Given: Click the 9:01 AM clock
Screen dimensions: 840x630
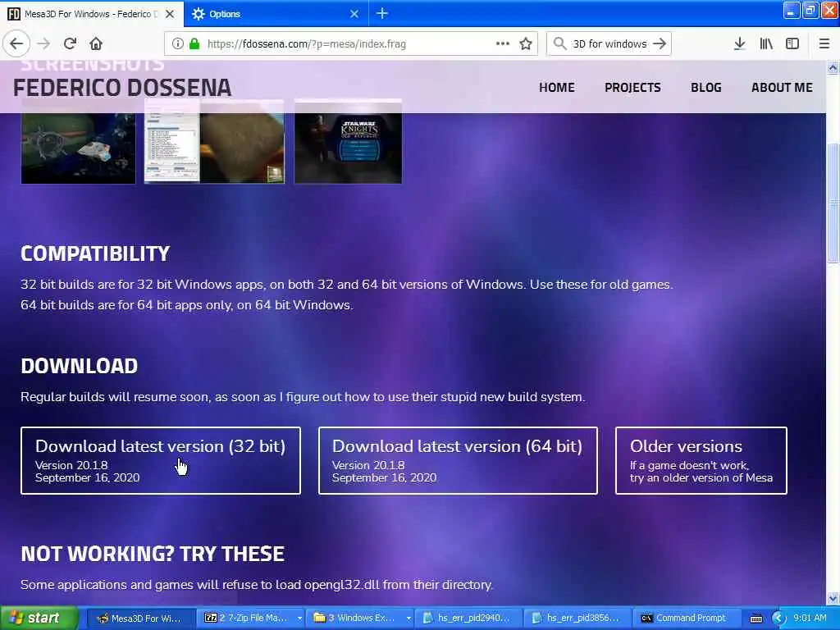Looking at the screenshot, I should [810, 618].
